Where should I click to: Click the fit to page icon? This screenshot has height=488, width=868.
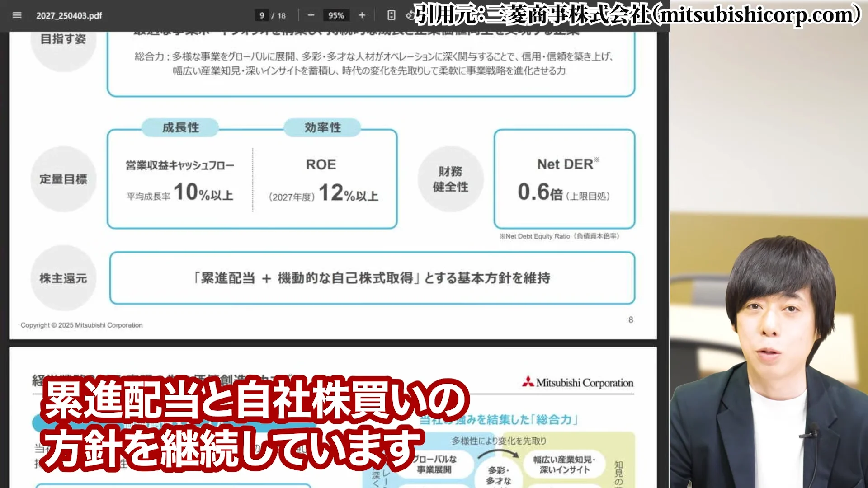(x=392, y=15)
